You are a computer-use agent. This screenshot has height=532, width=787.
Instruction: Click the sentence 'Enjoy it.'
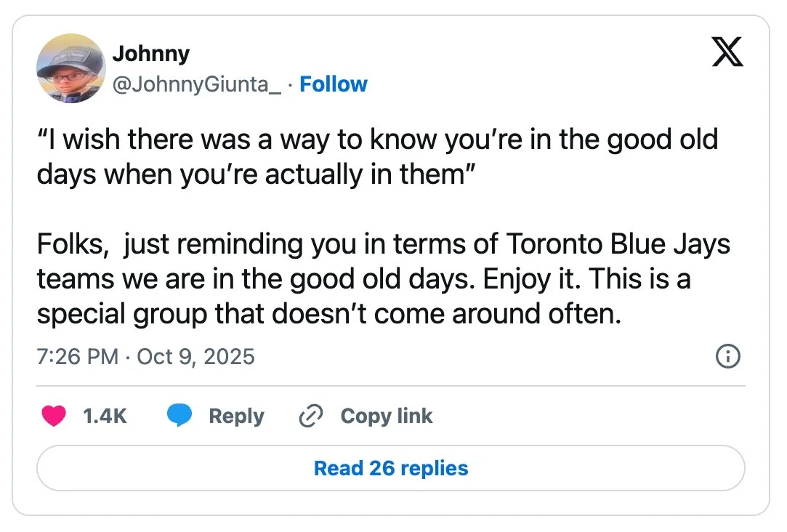point(532,279)
